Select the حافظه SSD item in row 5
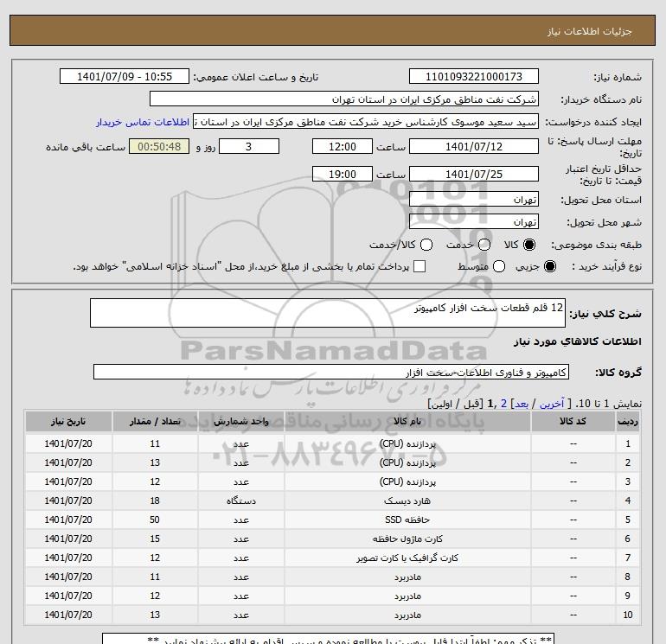 coord(407,520)
